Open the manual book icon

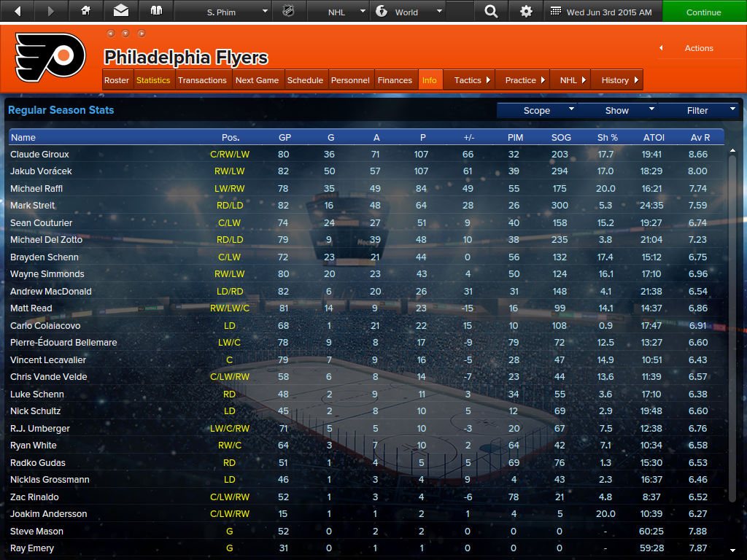[156, 11]
